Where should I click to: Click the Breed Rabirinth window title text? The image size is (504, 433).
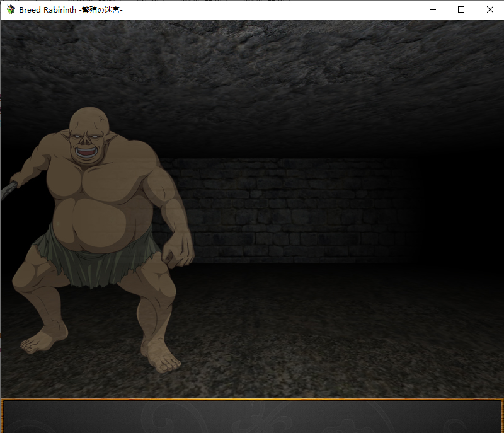pos(71,9)
